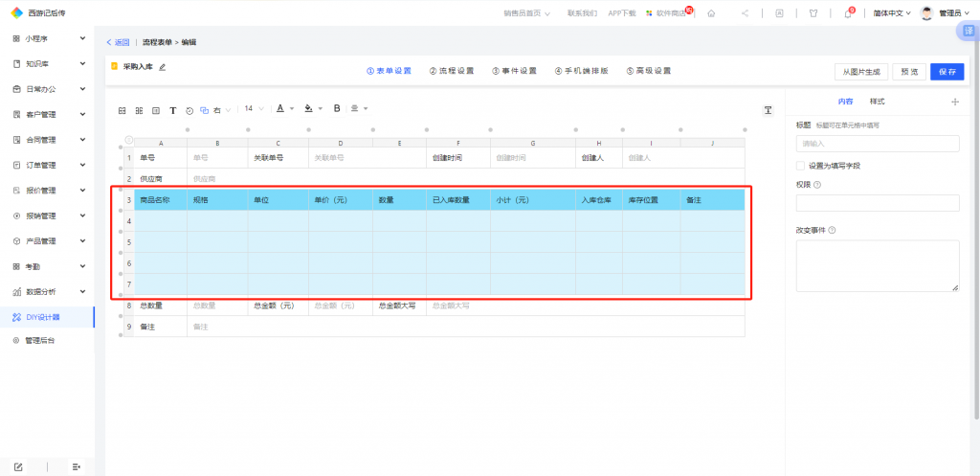Viewport: 980px width, 476px height.
Task: Click the text format icon above right panel
Action: pos(768,110)
